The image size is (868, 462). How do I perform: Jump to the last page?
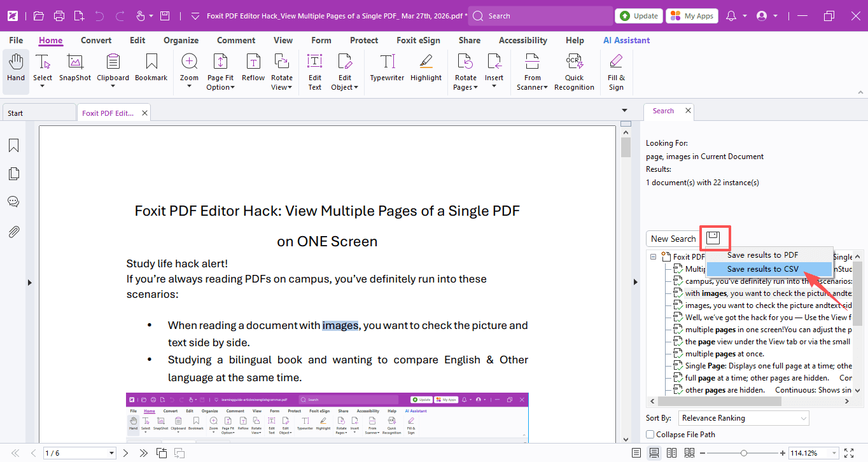point(144,453)
